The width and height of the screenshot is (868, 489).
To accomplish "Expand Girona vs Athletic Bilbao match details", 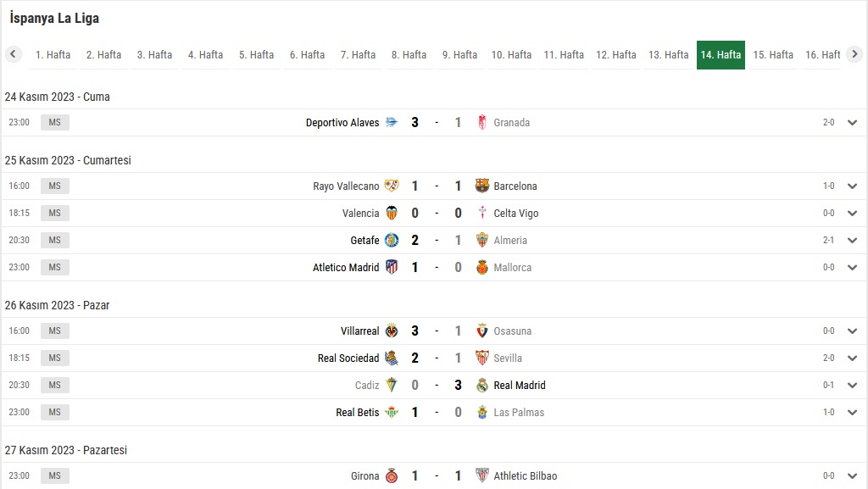I will (852, 475).
